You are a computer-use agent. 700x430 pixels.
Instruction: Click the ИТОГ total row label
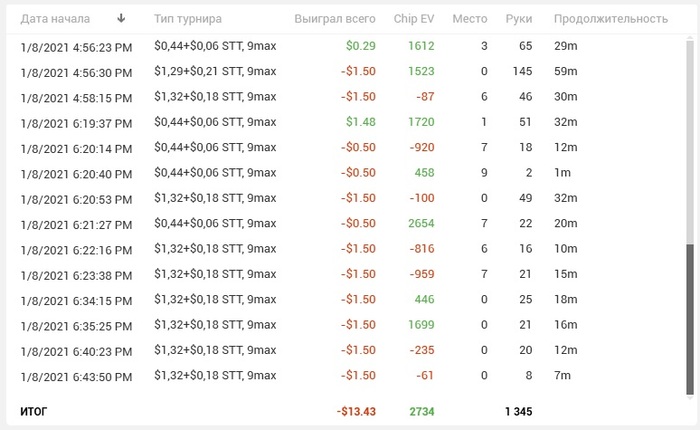point(34,411)
